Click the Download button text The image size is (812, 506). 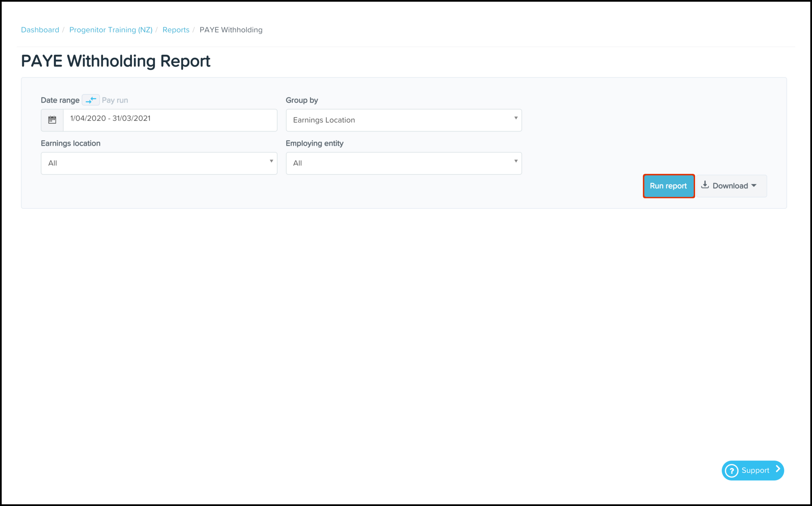[730, 186]
